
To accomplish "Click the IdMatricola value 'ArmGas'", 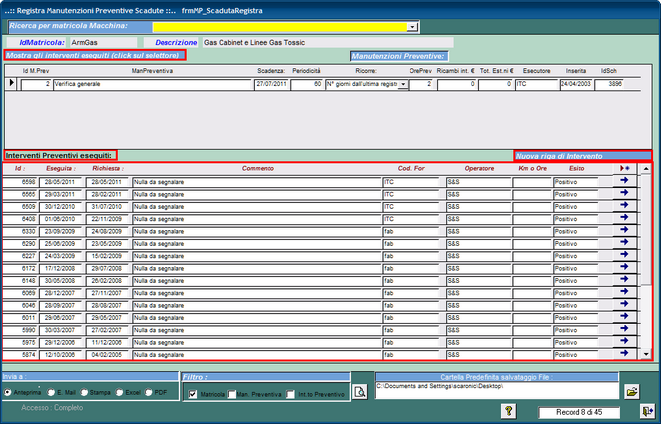I will tap(103, 43).
